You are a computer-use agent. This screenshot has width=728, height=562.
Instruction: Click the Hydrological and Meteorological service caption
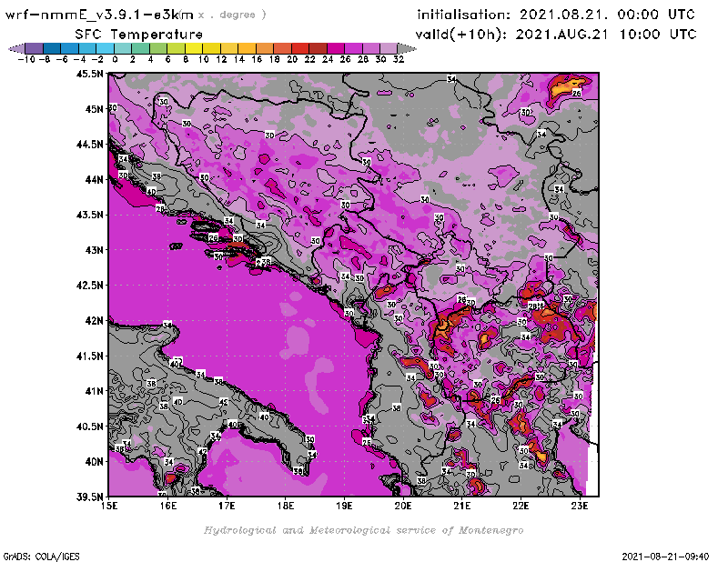(362, 530)
